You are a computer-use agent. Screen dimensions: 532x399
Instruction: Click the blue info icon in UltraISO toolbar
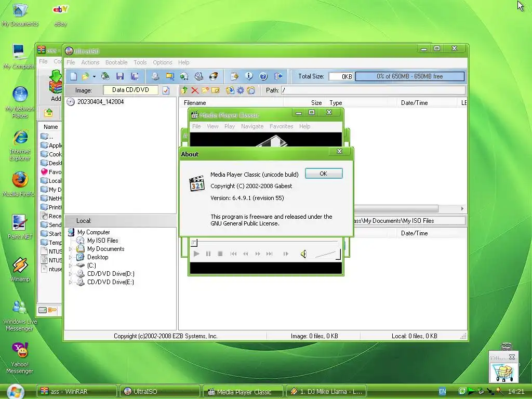click(249, 76)
